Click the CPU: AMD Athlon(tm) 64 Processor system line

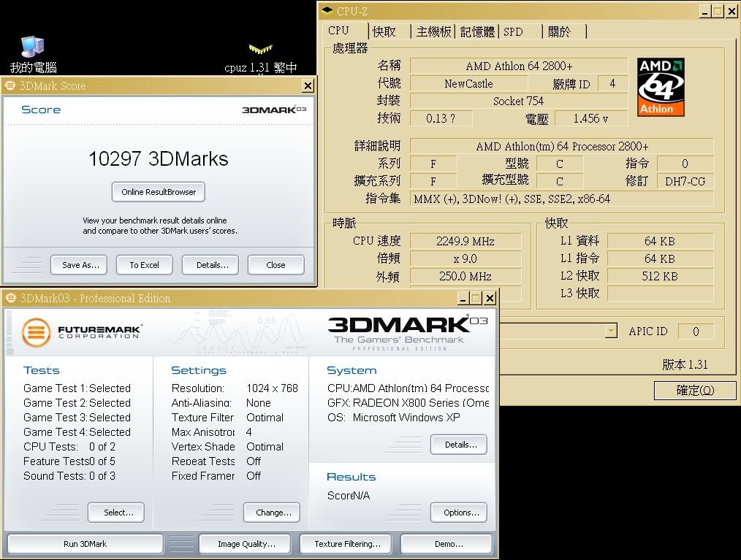[408, 388]
